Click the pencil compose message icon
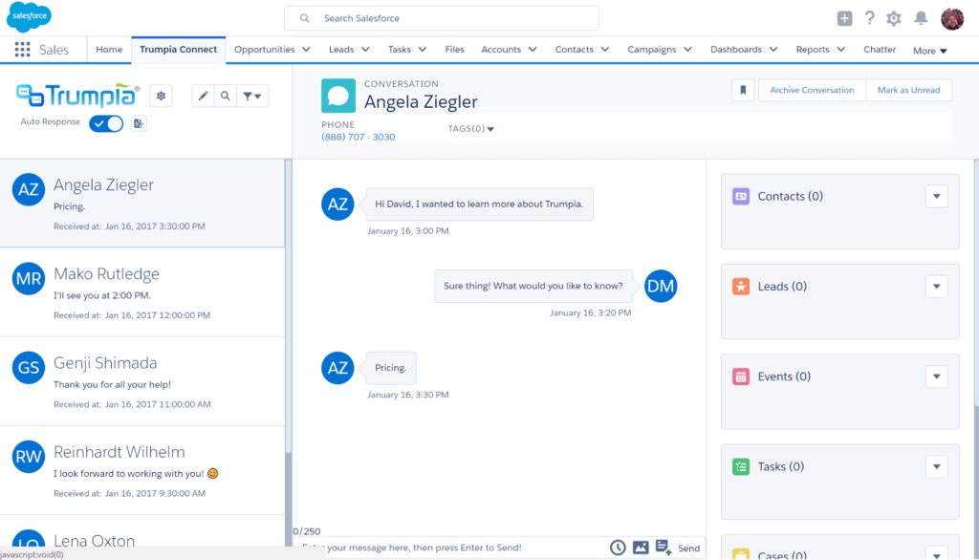This screenshot has width=979, height=560. tap(203, 96)
